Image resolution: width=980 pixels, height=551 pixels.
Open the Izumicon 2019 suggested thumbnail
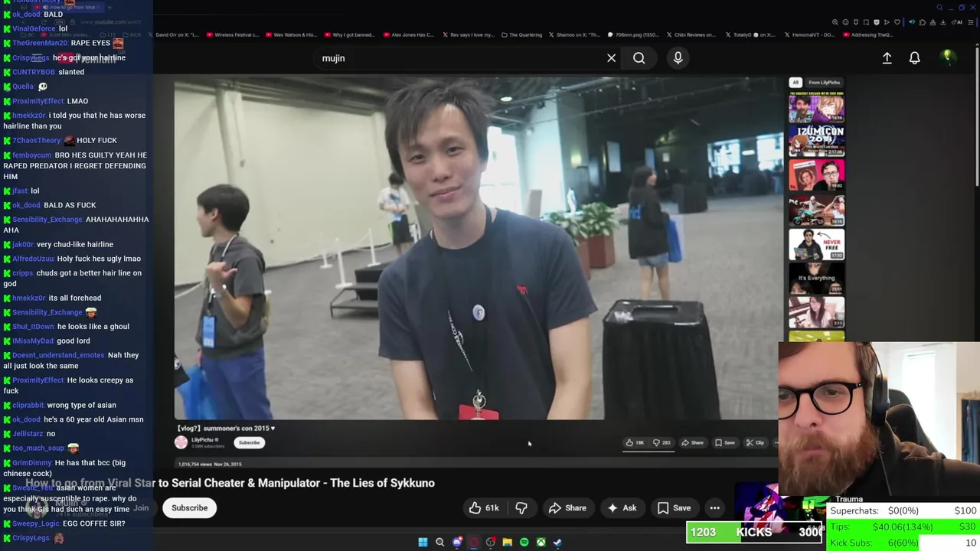tap(817, 142)
